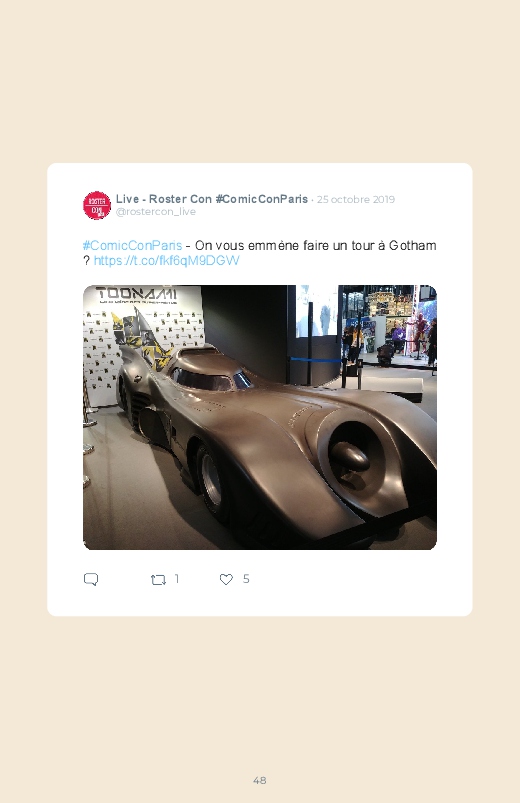Follow the #ComicConParis hashtag in the tweet body
520x803 pixels.
[132, 245]
